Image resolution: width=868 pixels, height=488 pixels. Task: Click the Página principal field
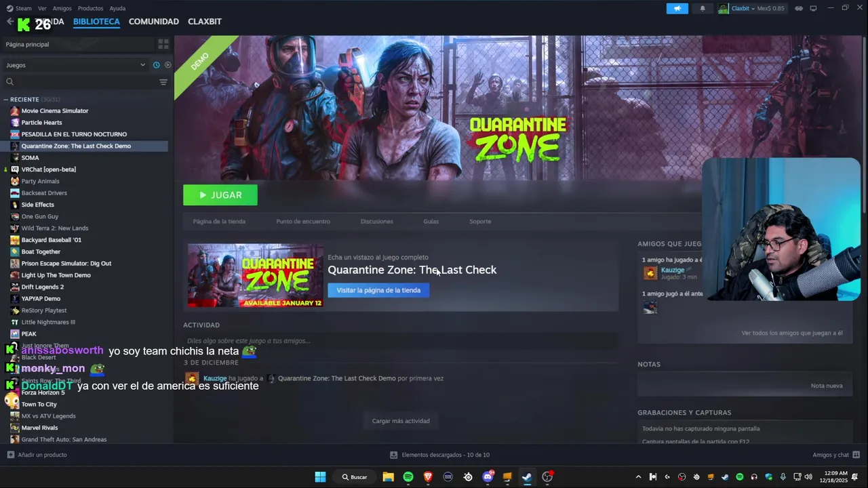[78, 44]
